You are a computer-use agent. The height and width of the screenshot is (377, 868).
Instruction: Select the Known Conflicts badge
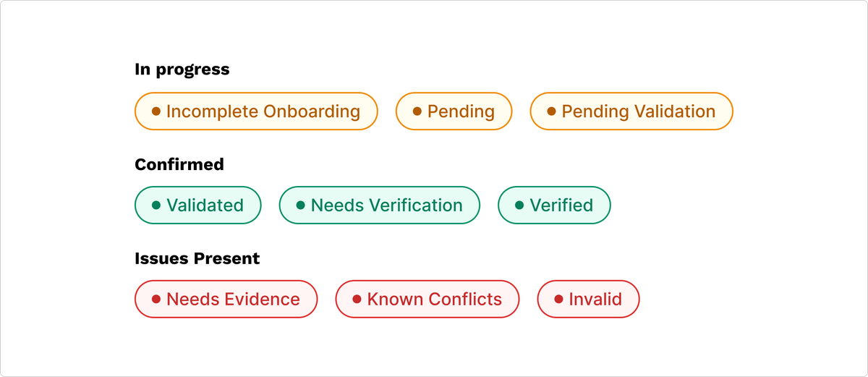[x=427, y=299]
